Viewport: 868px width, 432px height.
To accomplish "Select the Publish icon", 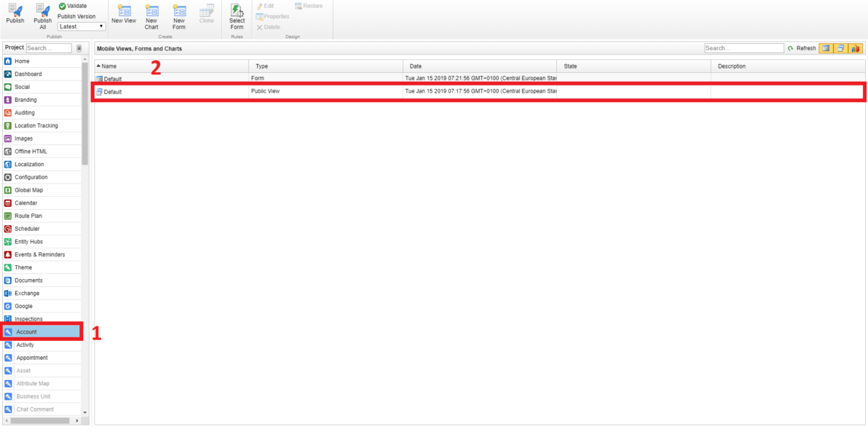I will pos(15,15).
